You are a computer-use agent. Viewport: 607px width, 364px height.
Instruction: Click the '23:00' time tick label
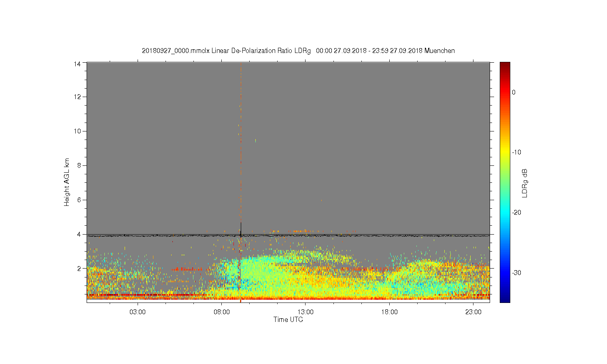click(473, 312)
